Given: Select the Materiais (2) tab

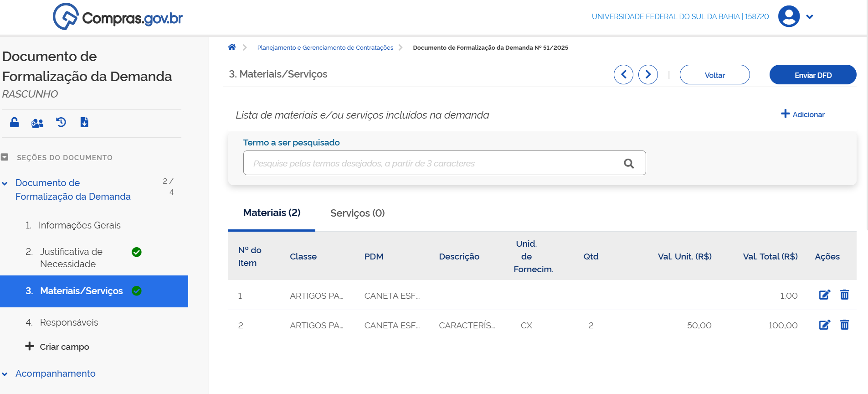Looking at the screenshot, I should click(x=272, y=213).
